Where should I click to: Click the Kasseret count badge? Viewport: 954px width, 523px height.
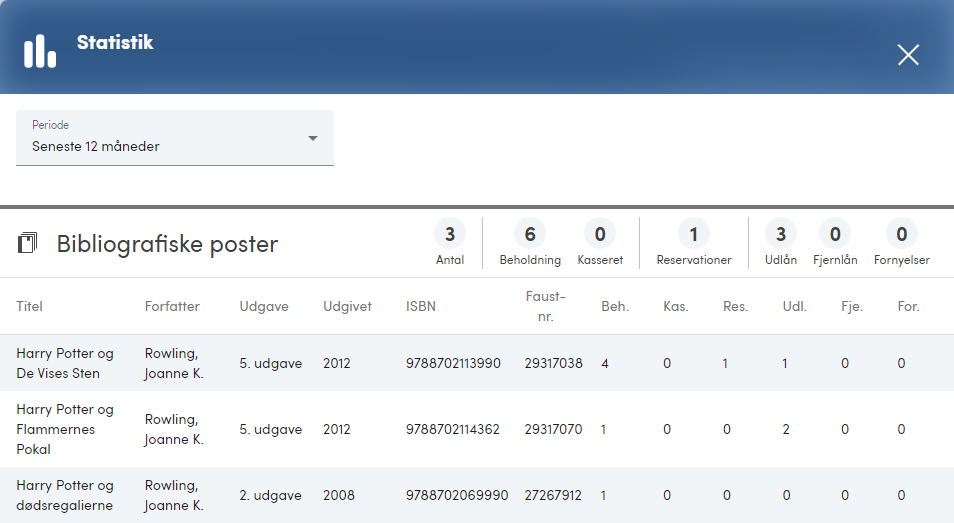[600, 234]
